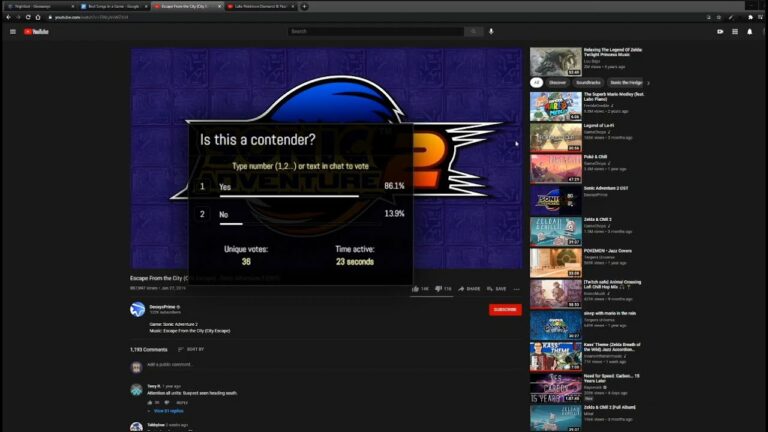Open the Sonic Adventure 2 OST thumbnail

click(555, 201)
